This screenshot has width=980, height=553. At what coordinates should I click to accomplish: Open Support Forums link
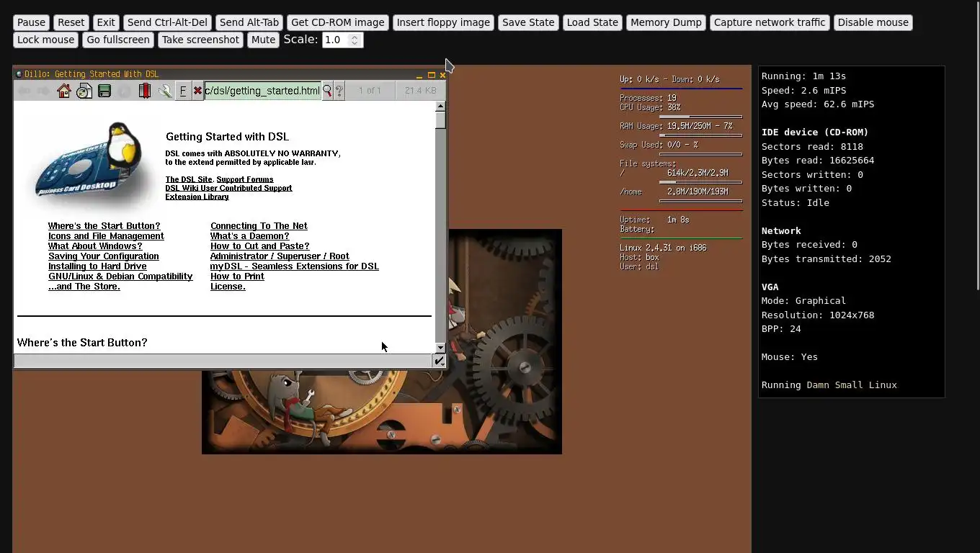tap(245, 179)
